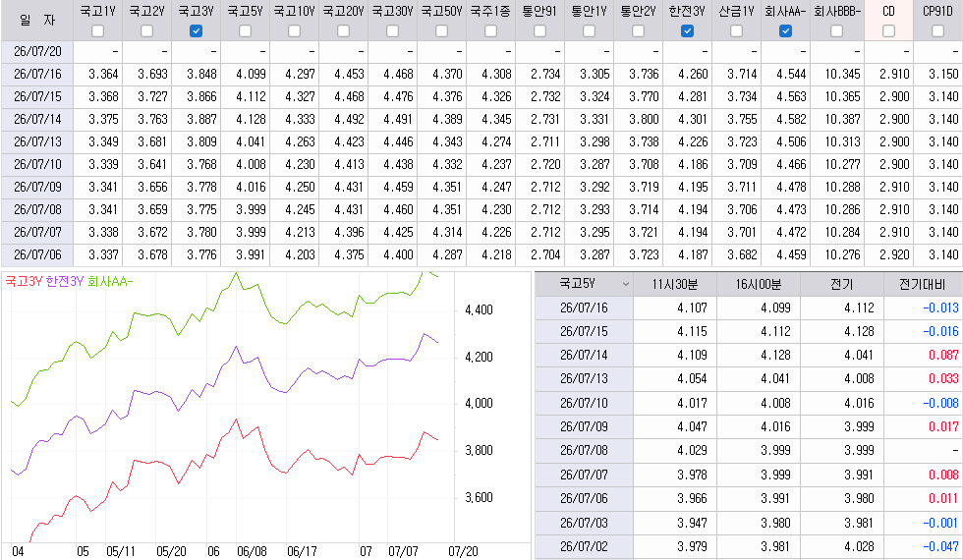
Task: Uncheck the 국고3Y checkbox
Action: click(196, 30)
